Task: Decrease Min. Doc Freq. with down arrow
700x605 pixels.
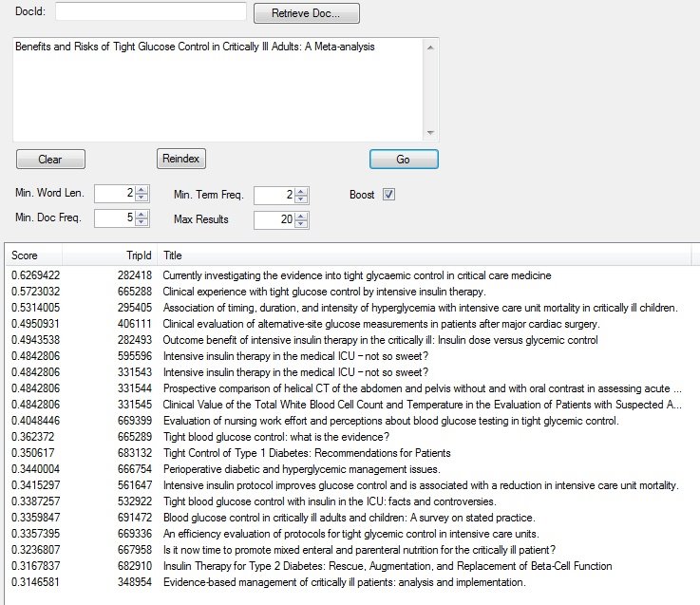Action: [x=142, y=223]
